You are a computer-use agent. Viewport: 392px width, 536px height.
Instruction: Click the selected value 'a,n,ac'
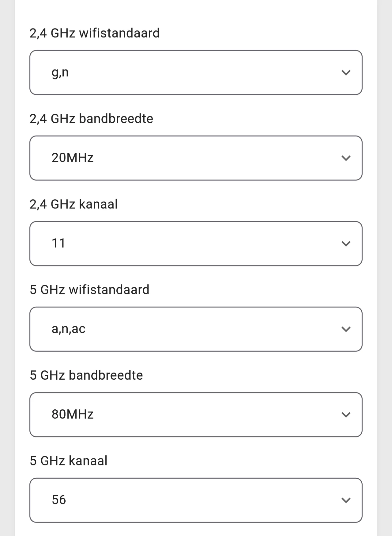[x=69, y=329]
